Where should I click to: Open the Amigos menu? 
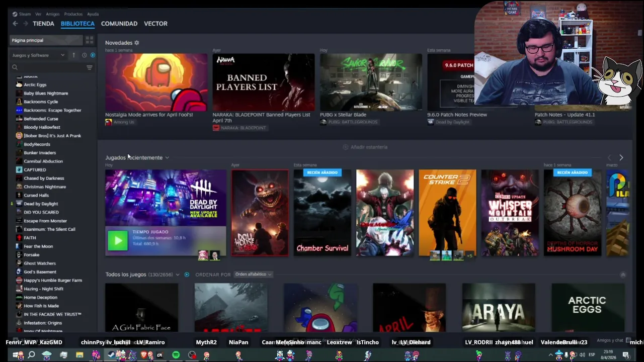53,14
